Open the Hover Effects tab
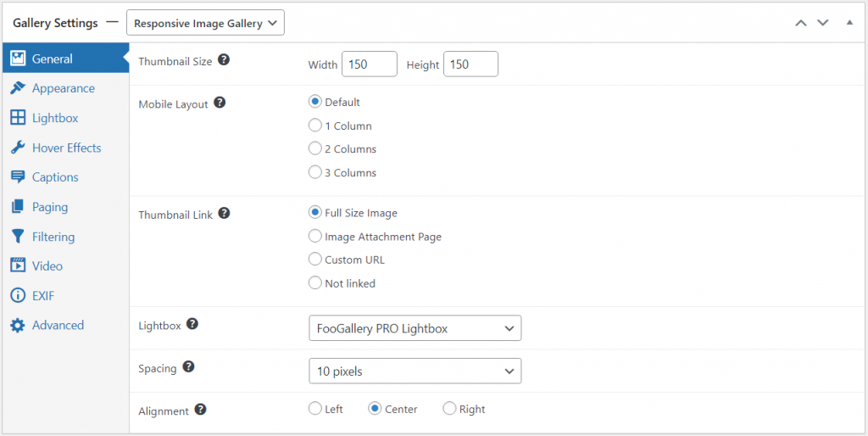 click(66, 148)
